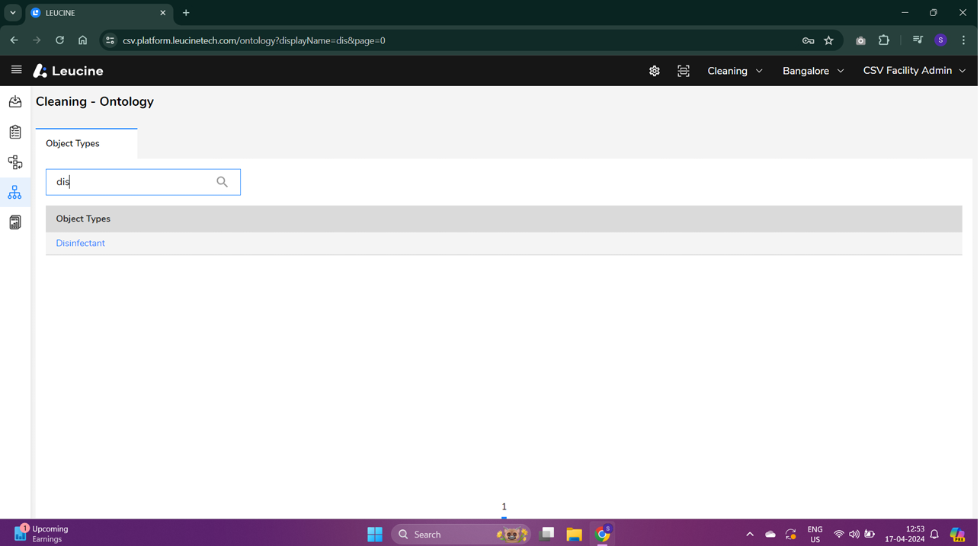980x546 pixels.
Task: Open Chrome from the taskbar
Action: point(604,535)
